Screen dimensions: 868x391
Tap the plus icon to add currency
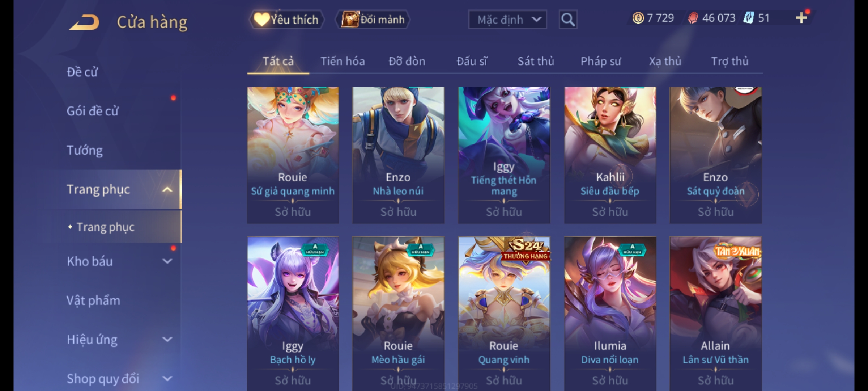tap(801, 18)
